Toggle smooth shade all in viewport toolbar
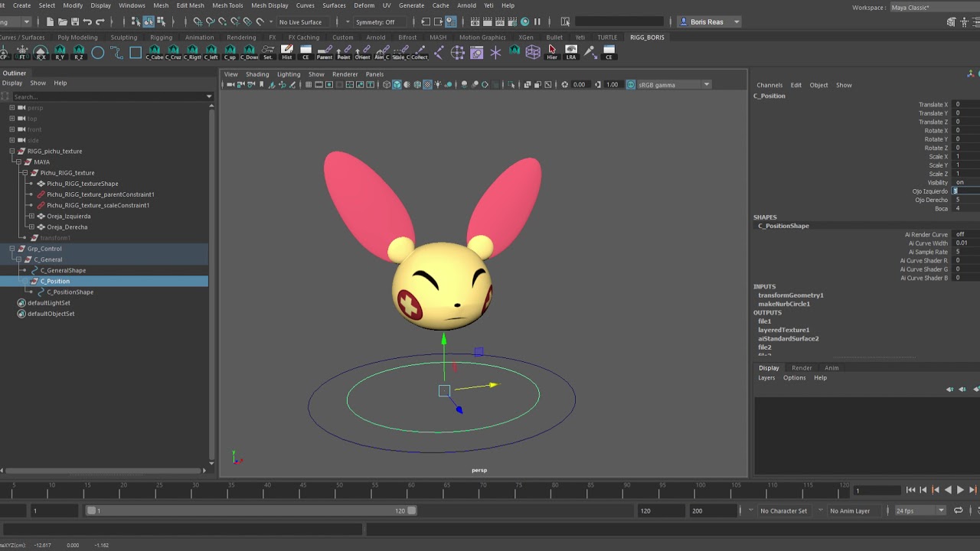This screenshot has height=551, width=980. [x=397, y=84]
